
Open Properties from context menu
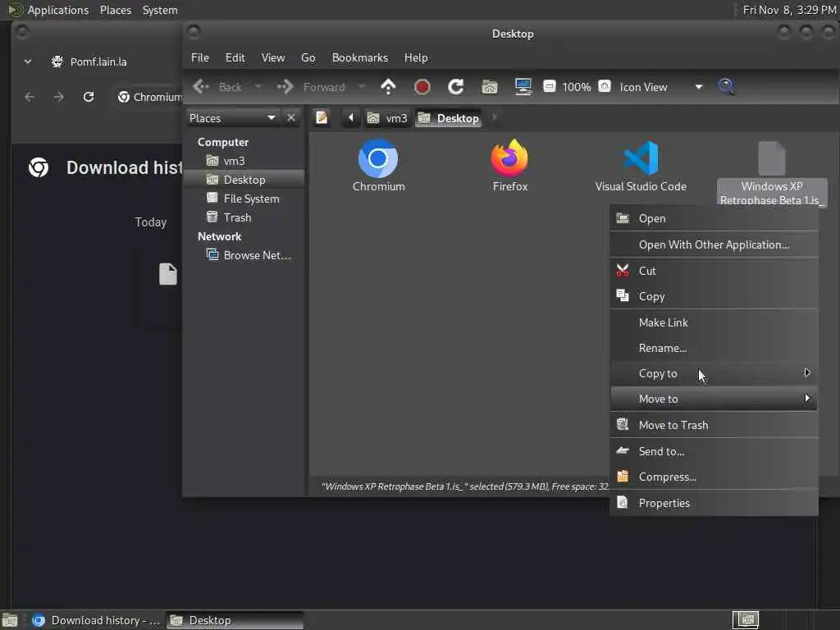click(x=714, y=503)
